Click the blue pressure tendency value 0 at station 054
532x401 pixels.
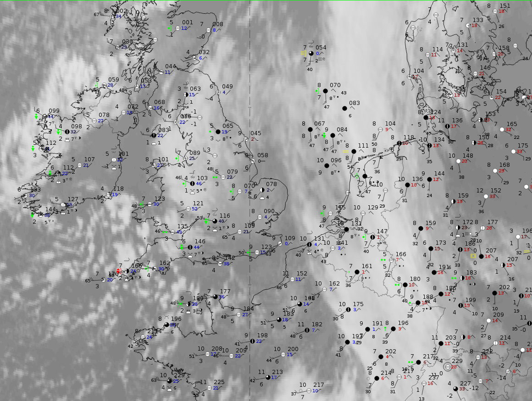pos(317,53)
